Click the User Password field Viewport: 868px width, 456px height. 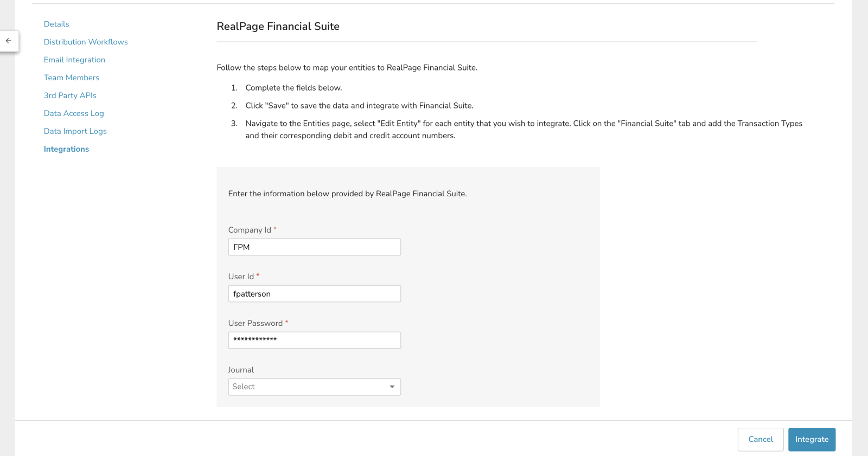(314, 340)
